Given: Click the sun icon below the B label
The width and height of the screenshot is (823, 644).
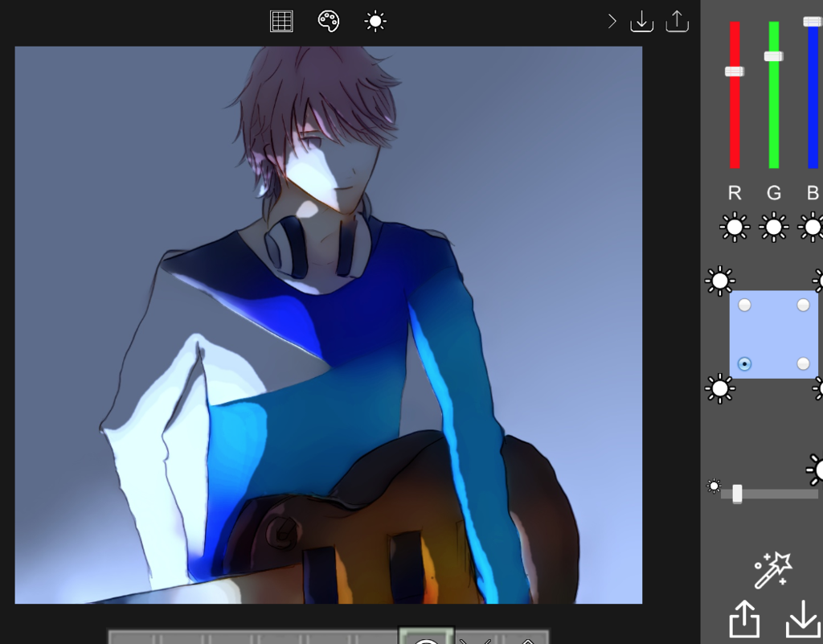Looking at the screenshot, I should 812,228.
